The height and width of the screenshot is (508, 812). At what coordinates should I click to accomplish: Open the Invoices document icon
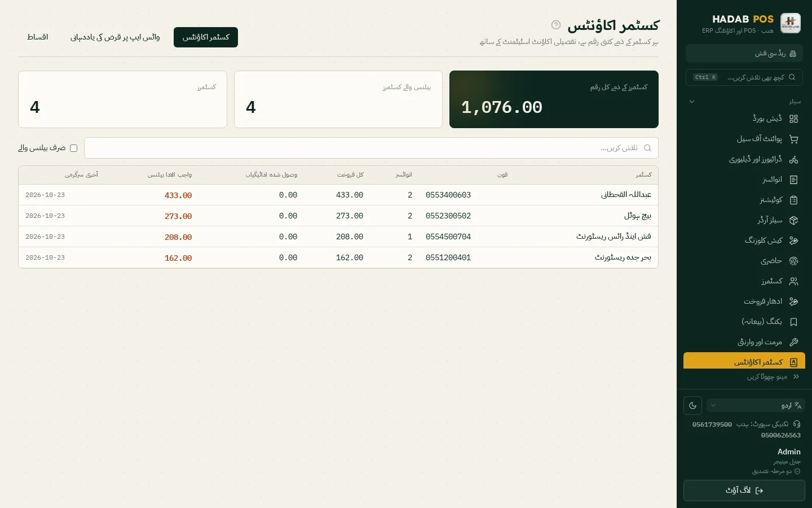pyautogui.click(x=793, y=179)
